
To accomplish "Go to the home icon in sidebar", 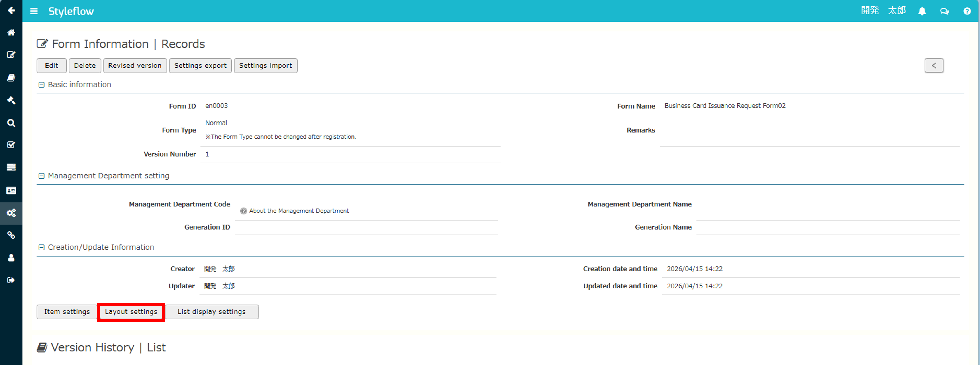I will pos(11,33).
